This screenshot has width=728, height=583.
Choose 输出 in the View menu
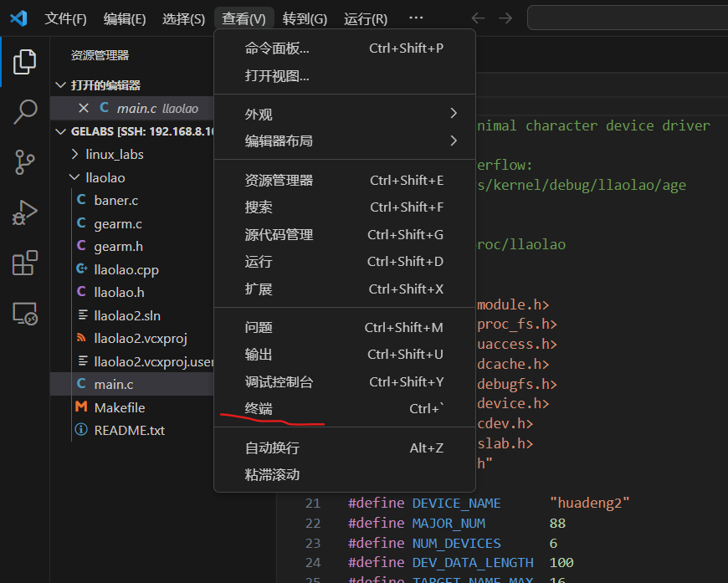pos(345,354)
